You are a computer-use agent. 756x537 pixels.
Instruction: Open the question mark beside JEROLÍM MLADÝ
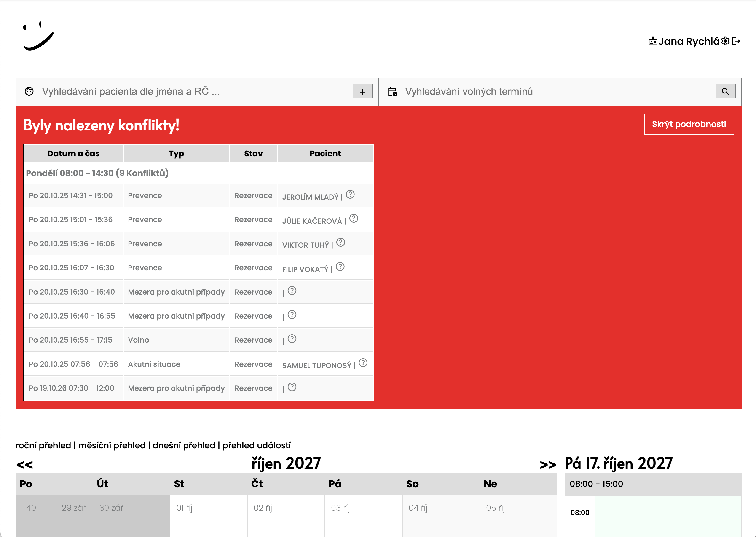[x=350, y=195]
